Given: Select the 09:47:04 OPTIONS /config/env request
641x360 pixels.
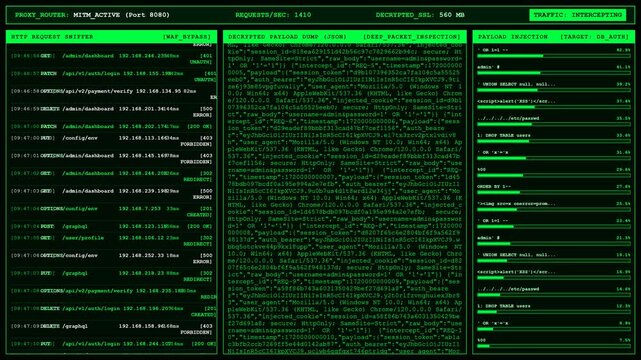Looking at the screenshot, I should [x=111, y=212].
